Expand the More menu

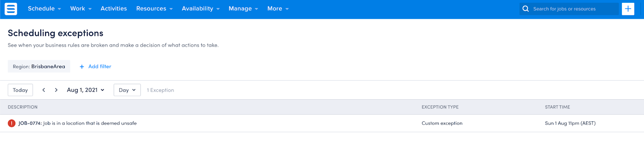pyautogui.click(x=278, y=8)
